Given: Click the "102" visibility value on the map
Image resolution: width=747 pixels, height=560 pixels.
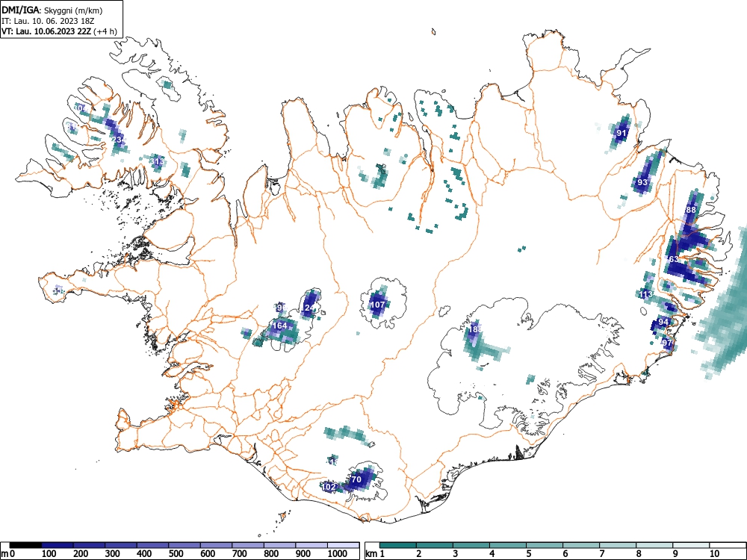Looking at the screenshot, I should 329,487.
